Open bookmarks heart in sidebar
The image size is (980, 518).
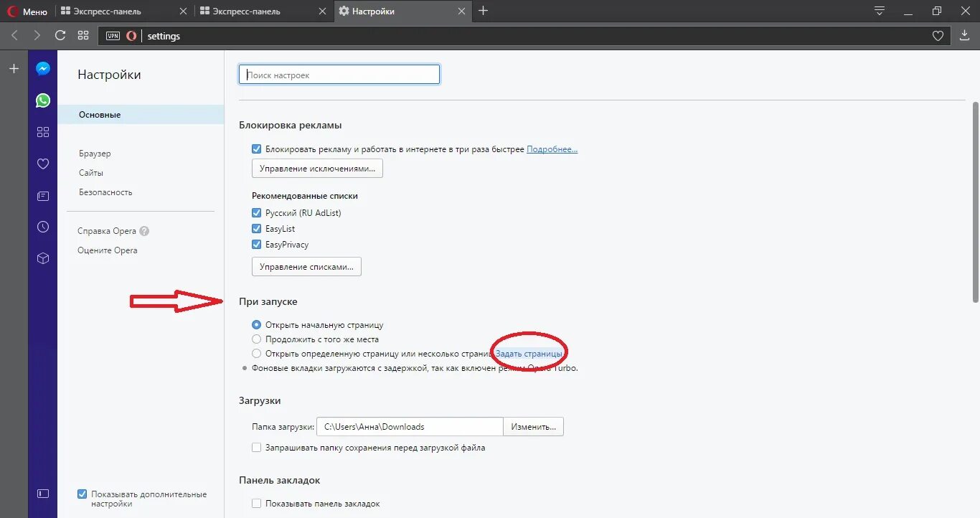point(43,164)
